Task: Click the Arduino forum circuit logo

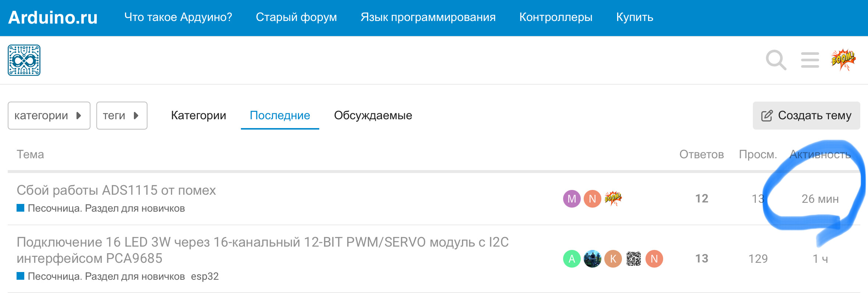Action: coord(24,60)
